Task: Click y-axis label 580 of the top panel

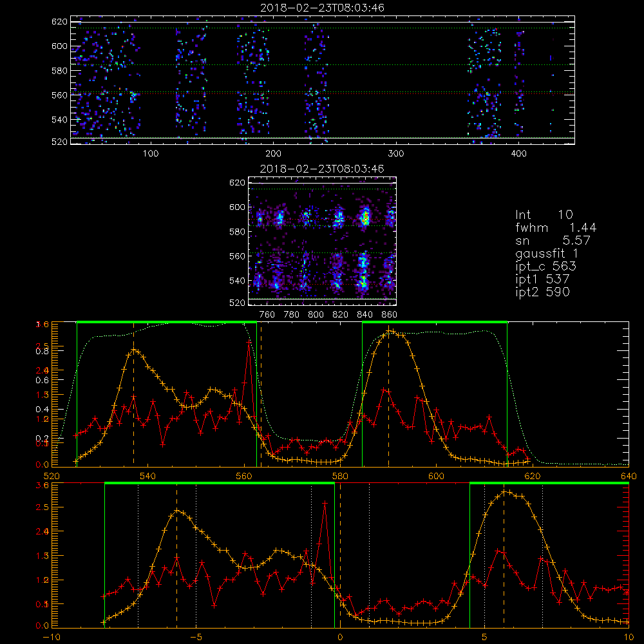Action: click(x=59, y=71)
